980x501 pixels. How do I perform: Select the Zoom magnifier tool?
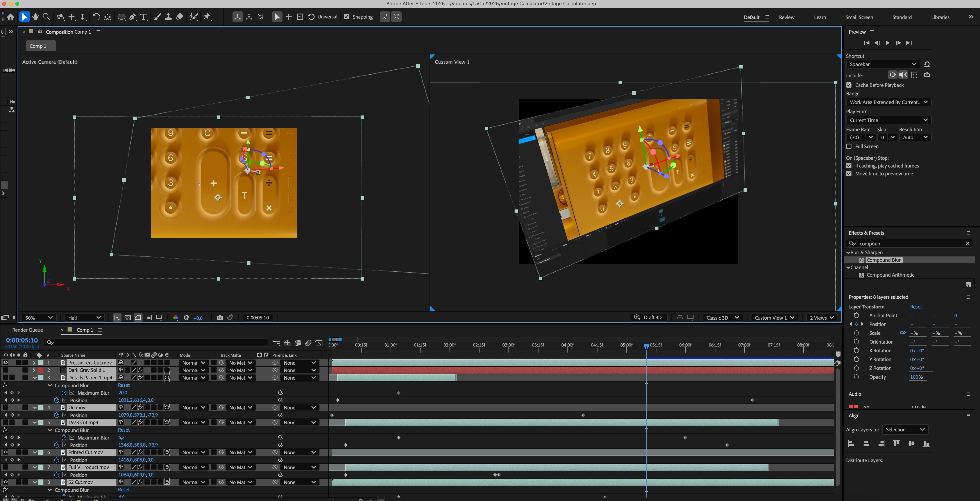pyautogui.click(x=46, y=17)
